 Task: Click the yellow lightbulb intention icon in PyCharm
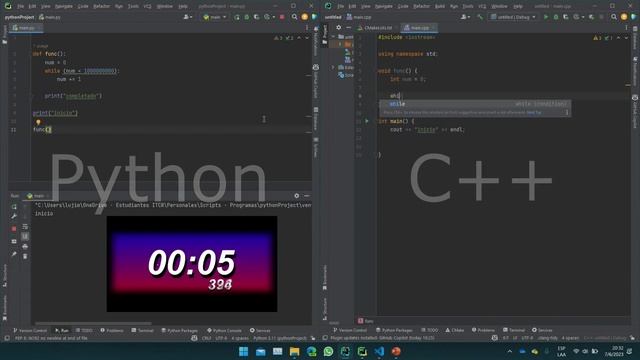click(38, 122)
